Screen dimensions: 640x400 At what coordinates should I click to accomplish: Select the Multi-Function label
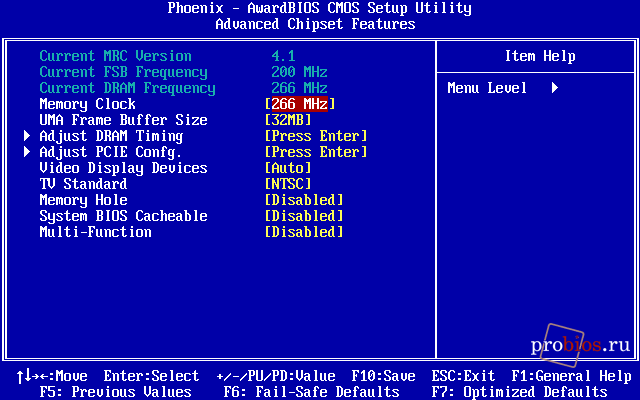point(96,232)
